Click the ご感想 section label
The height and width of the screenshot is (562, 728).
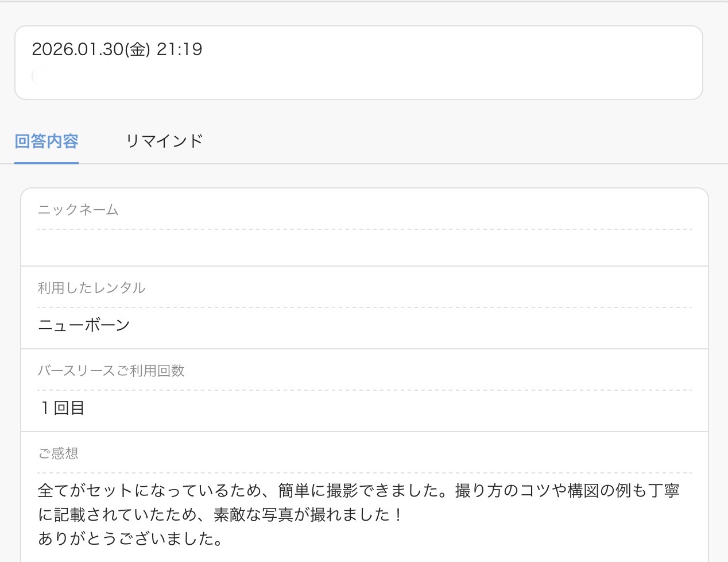[x=58, y=453]
